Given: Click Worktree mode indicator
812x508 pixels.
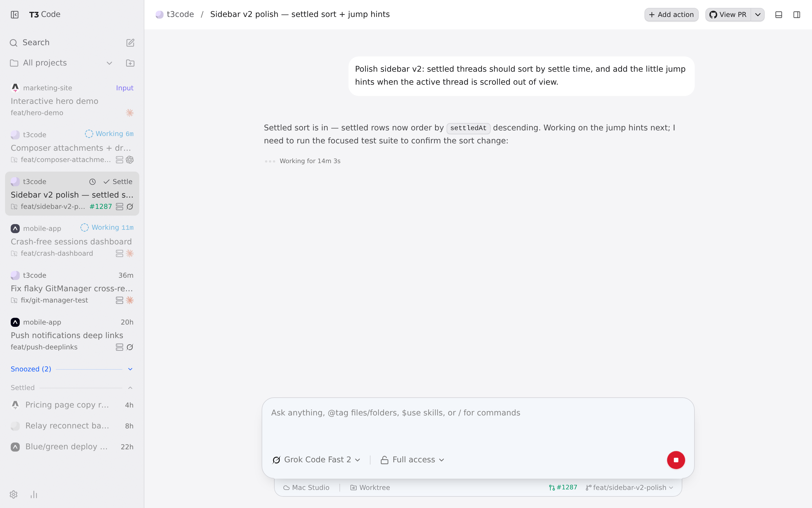Looking at the screenshot, I should tap(370, 488).
